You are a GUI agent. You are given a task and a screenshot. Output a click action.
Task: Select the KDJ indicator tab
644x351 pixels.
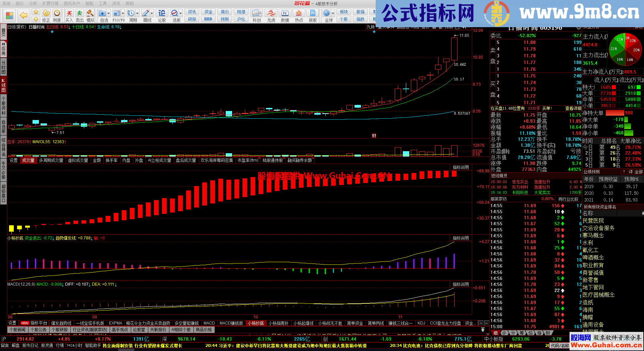tap(421, 323)
